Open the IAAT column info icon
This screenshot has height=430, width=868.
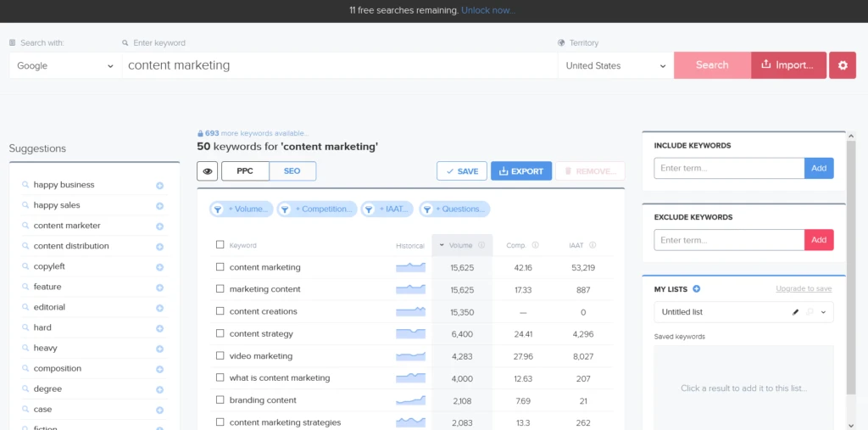click(593, 245)
